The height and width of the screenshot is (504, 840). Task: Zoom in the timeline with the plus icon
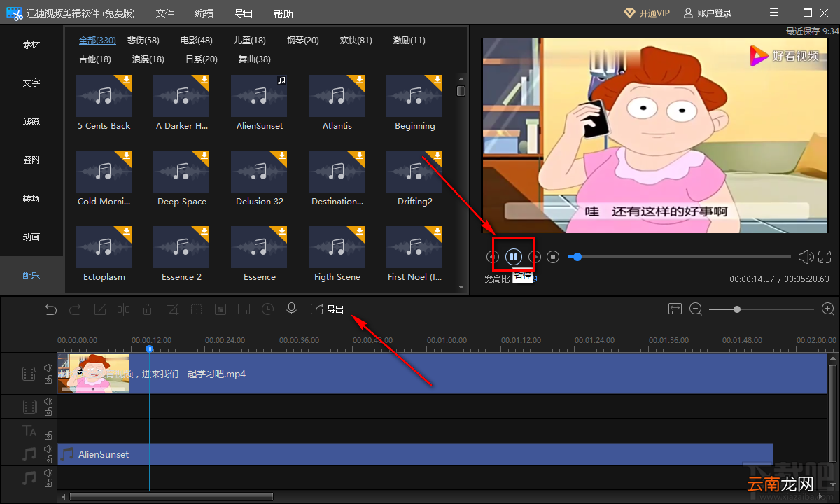click(x=828, y=309)
